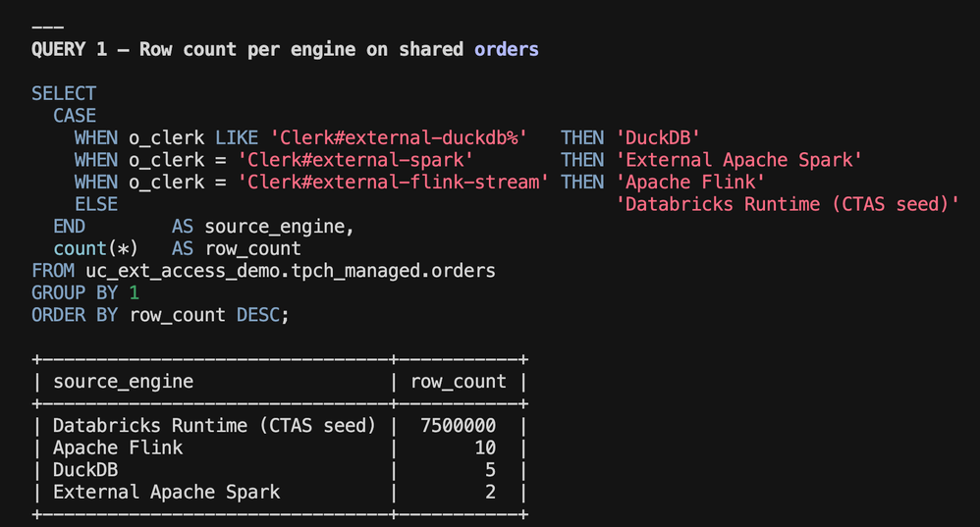Click the uc_ext_access_demo.tpch_managed.orders table name
Screen dimensions: 980x527
[x=291, y=271]
